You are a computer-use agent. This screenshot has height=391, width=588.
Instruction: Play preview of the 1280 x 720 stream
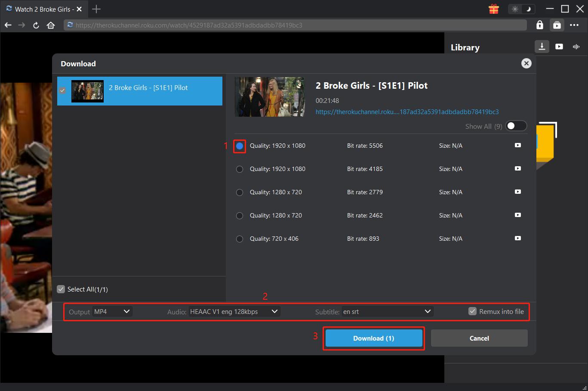point(517,192)
